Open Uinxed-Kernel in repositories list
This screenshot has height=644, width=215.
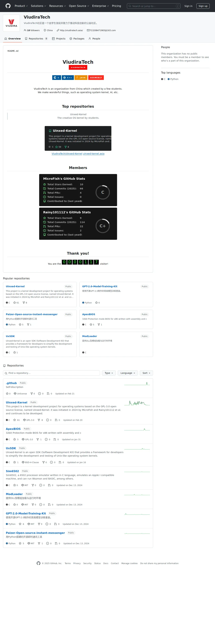click(17, 403)
